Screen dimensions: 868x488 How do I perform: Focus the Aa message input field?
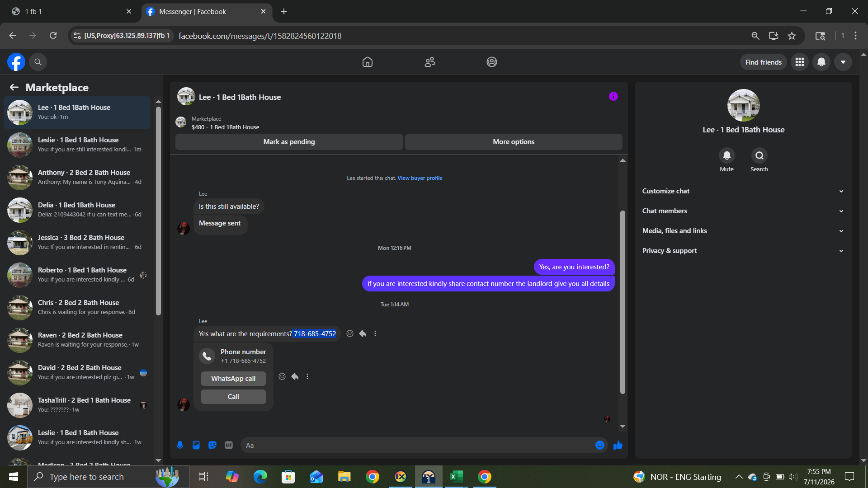point(419,446)
